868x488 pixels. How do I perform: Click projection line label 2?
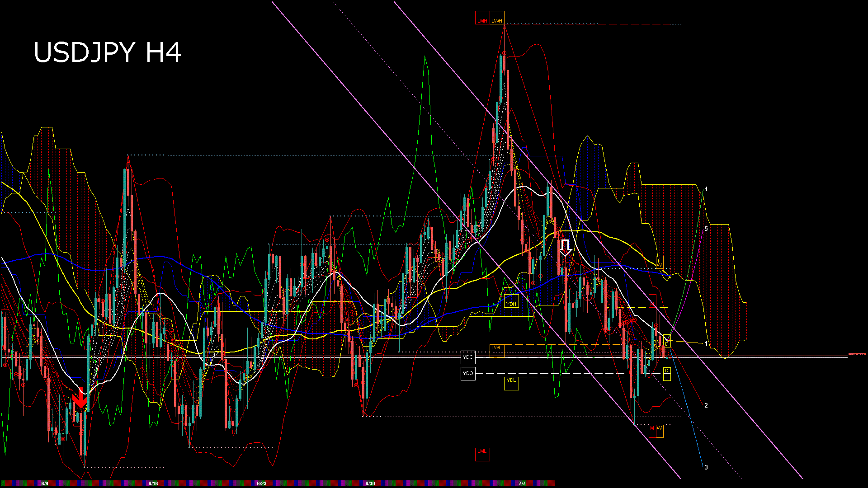(706, 405)
